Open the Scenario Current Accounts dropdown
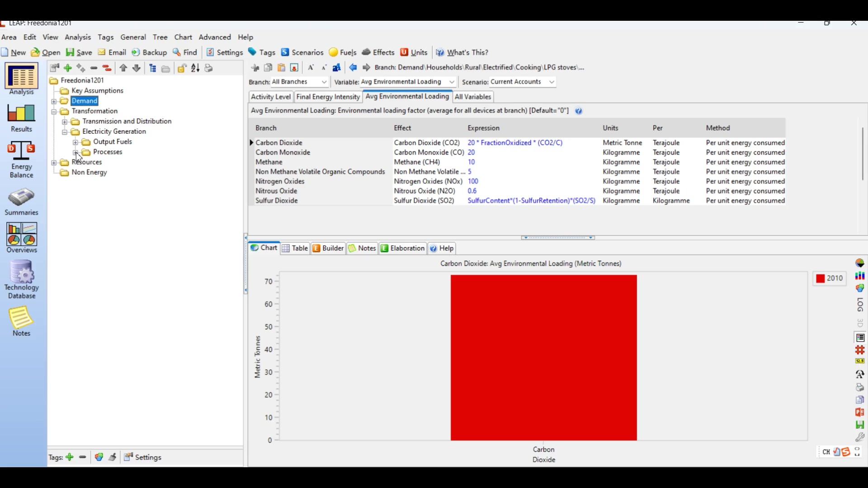The image size is (868, 488). [x=552, y=82]
